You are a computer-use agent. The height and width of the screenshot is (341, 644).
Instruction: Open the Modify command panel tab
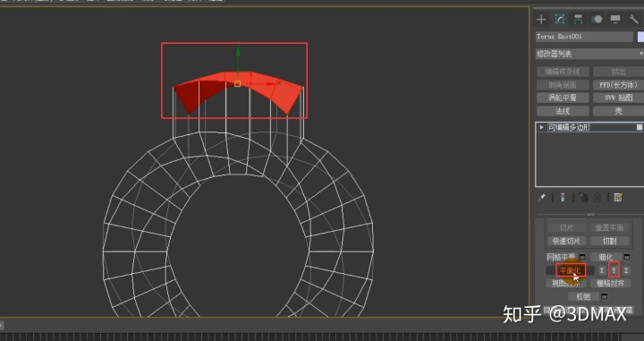click(x=559, y=20)
